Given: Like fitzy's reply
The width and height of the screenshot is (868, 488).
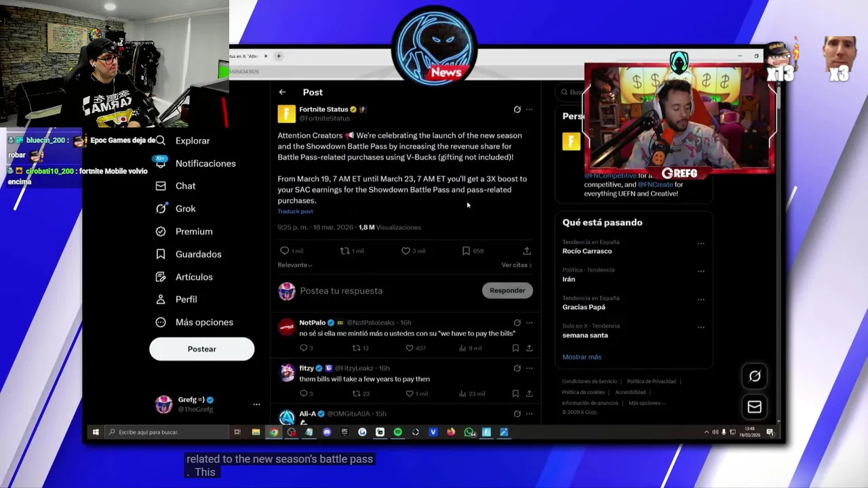Looking at the screenshot, I should (409, 394).
